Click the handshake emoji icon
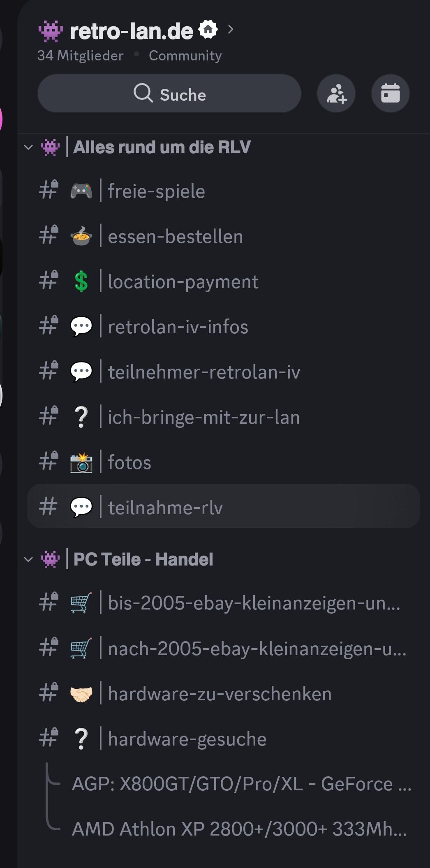This screenshot has height=868, width=430. click(x=81, y=694)
